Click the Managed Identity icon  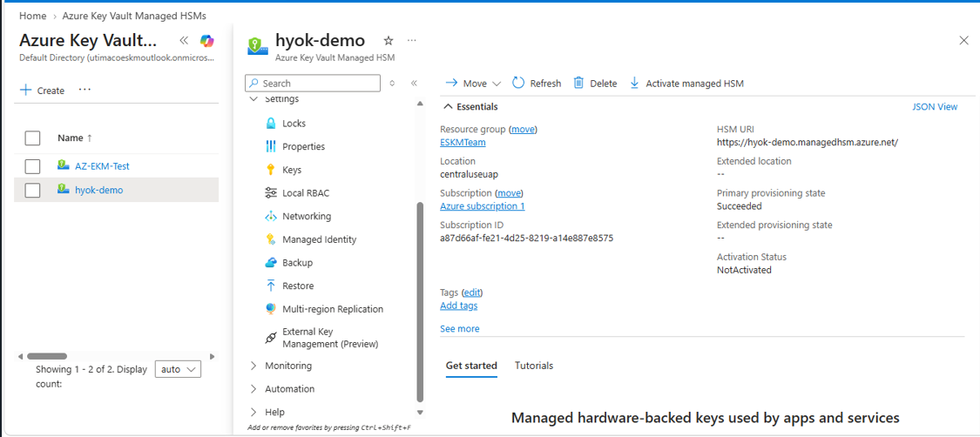tap(271, 239)
